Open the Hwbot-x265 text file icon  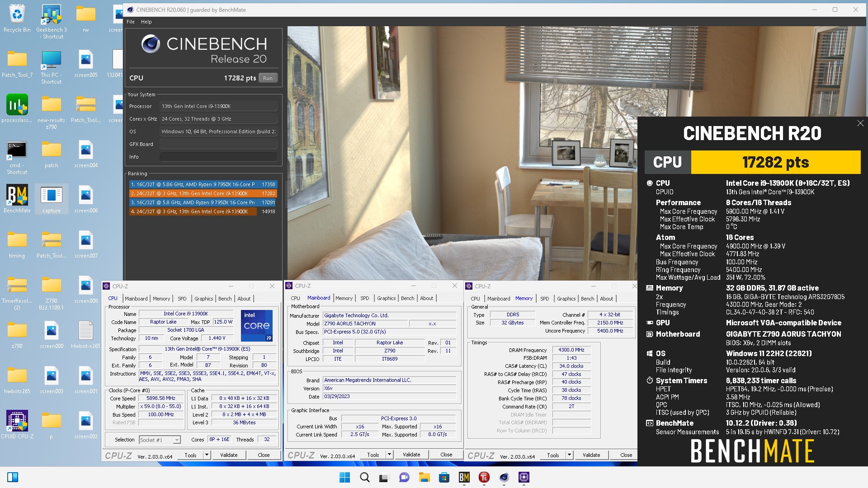[x=85, y=334]
